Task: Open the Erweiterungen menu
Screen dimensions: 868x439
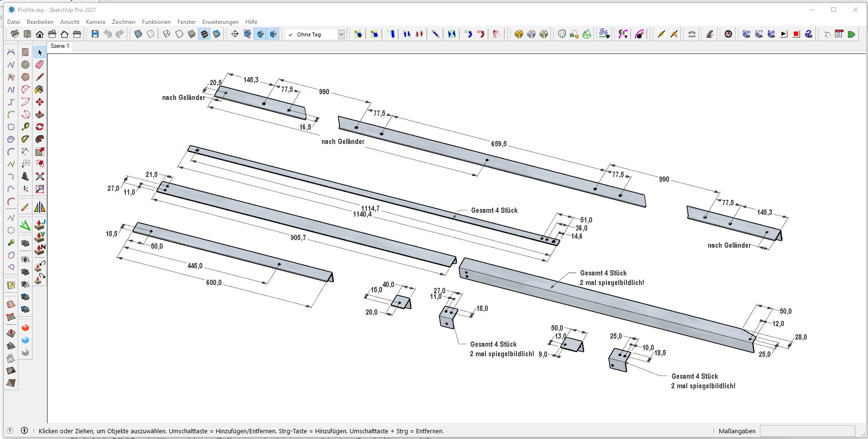Action: coord(220,22)
